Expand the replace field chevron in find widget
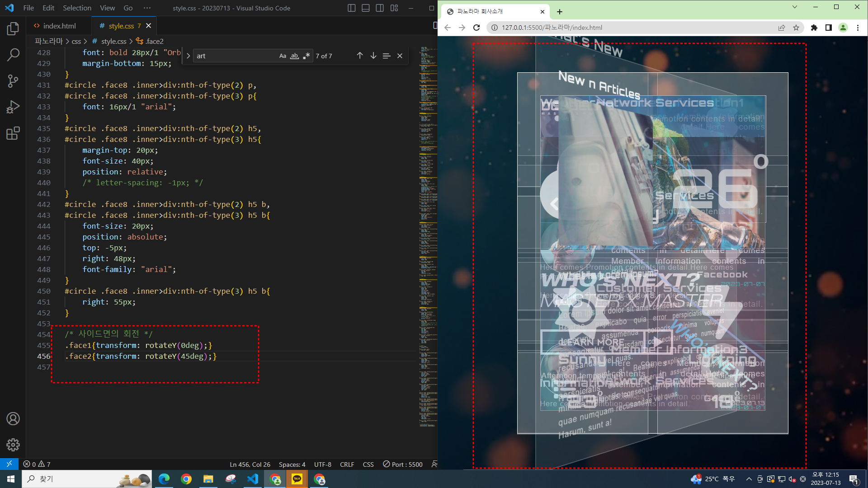 [x=188, y=56]
